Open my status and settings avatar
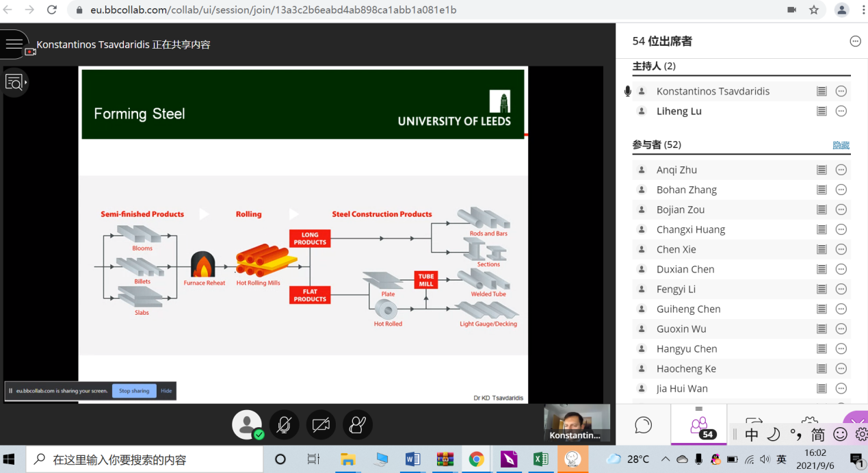 coord(247,424)
